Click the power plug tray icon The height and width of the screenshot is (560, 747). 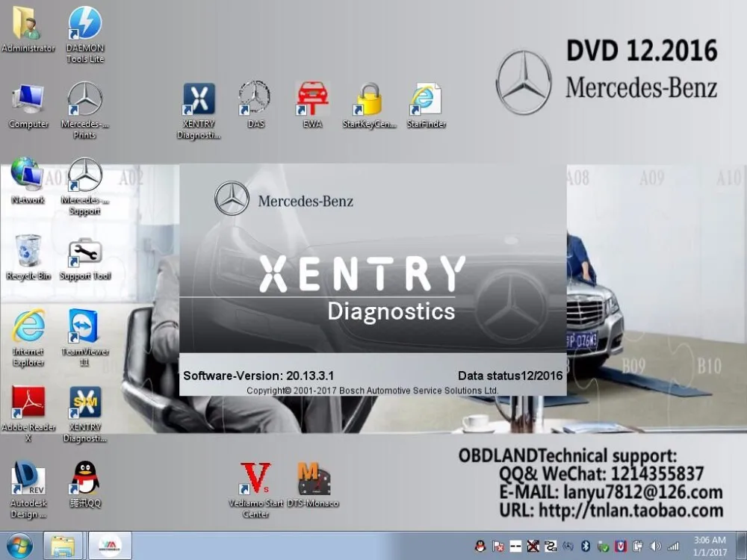click(638, 547)
